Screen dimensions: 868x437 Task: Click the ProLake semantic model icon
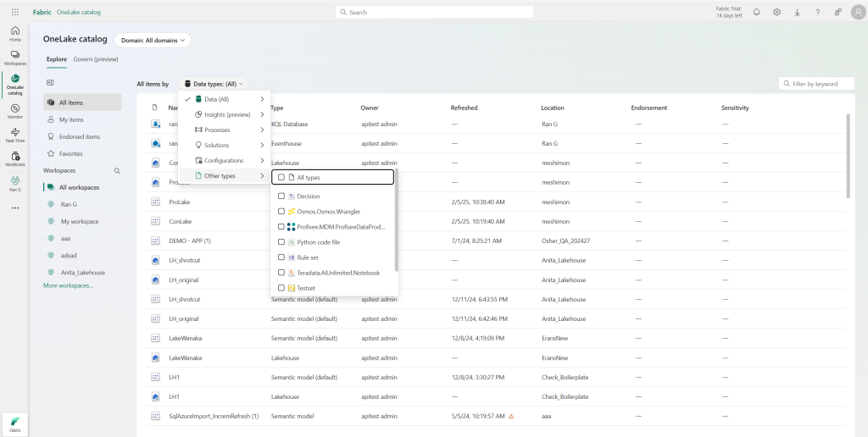(x=156, y=202)
